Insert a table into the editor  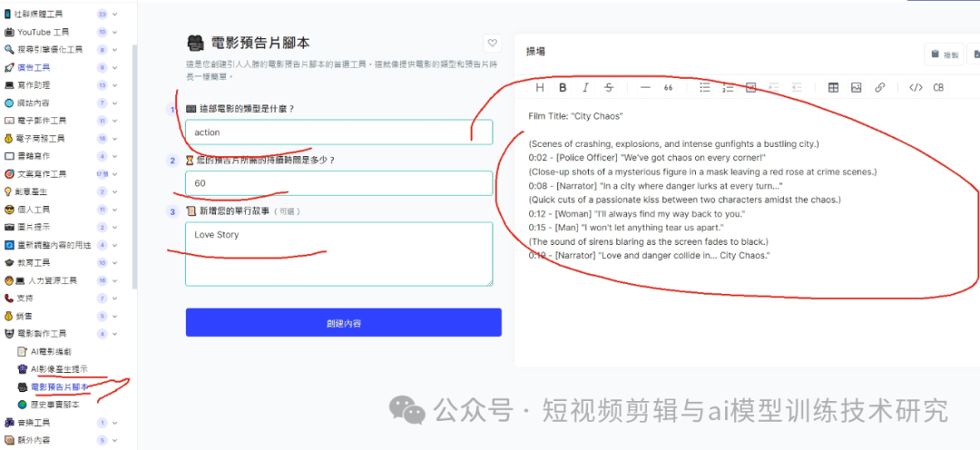pyautogui.click(x=833, y=87)
